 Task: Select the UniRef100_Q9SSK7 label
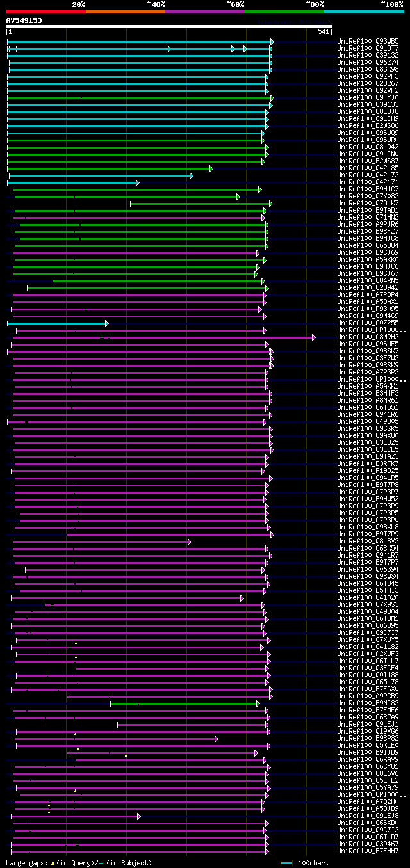[368, 351]
